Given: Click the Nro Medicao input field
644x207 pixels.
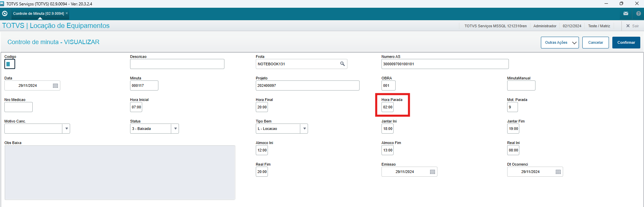Looking at the screenshot, I should tap(19, 107).
